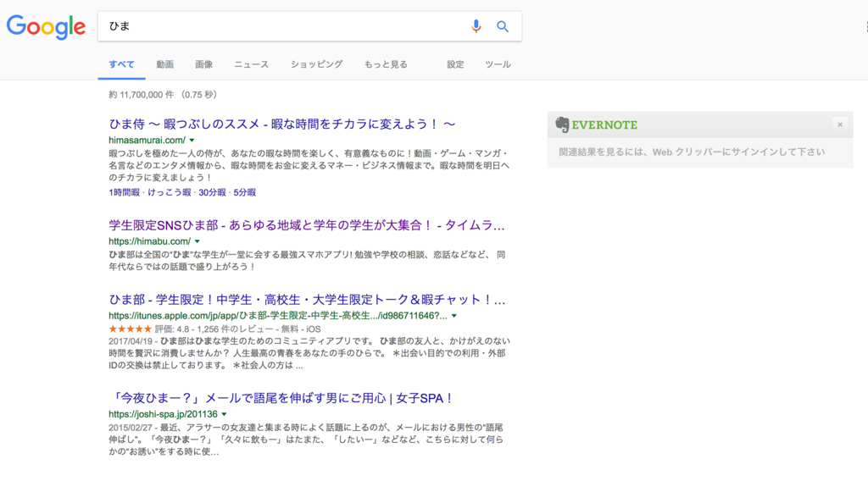Open the 学生限定SNSひま部 result
The height and width of the screenshot is (481, 868).
tap(307, 225)
